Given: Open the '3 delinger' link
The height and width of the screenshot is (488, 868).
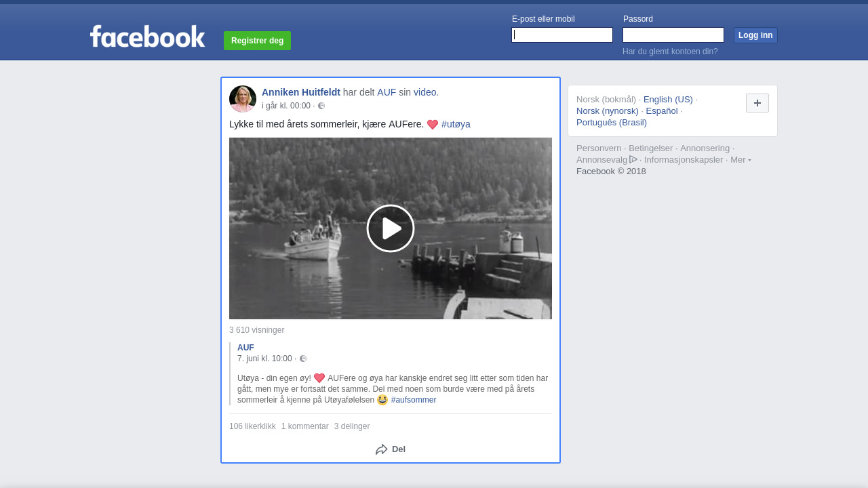Looking at the screenshot, I should [352, 426].
